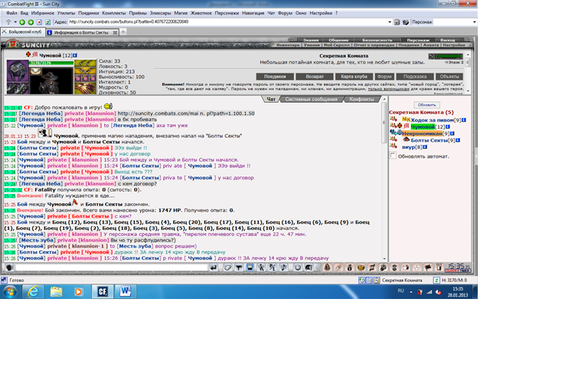Click the chat message input field

[x=111, y=268]
